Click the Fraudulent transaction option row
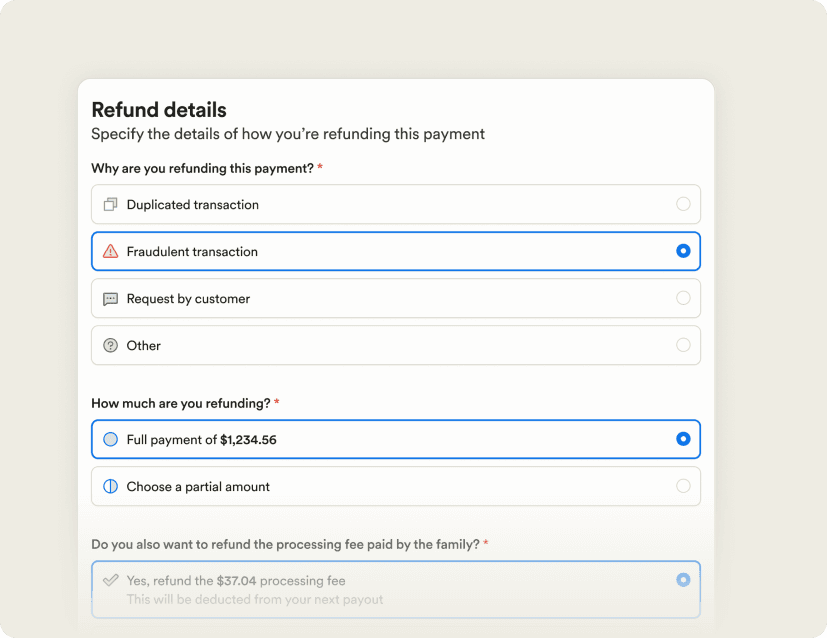 [395, 251]
